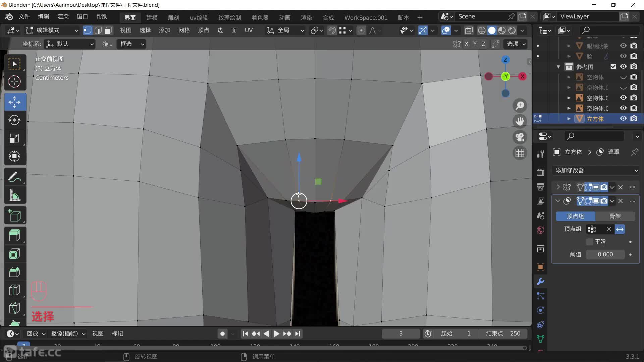Toggle proportional editing
Viewport: 644px width, 362px height.
click(x=361, y=31)
